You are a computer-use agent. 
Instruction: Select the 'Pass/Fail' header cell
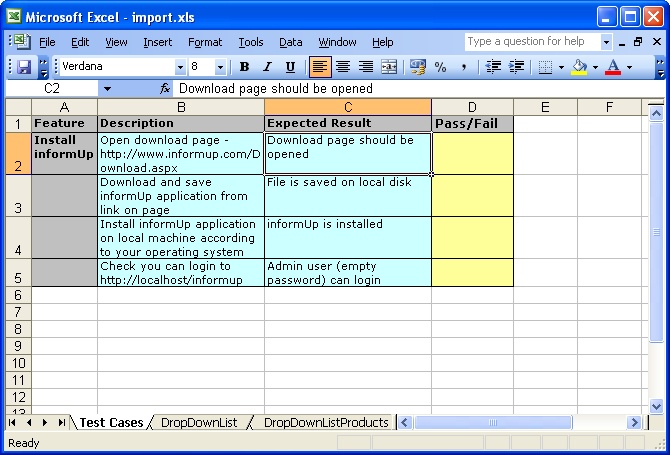click(x=472, y=124)
